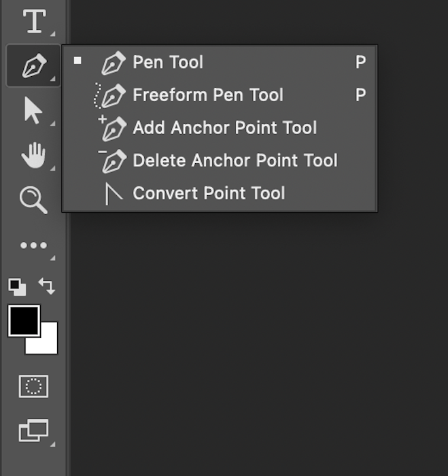The image size is (448, 476).
Task: Choose Freeform Pen Tool from the flyout
Action: tap(207, 95)
